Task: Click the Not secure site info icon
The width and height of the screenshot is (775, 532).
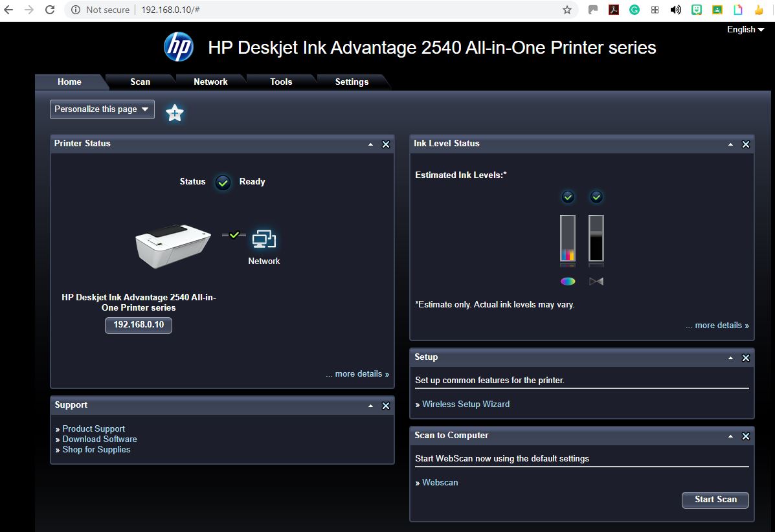Action: (76, 10)
